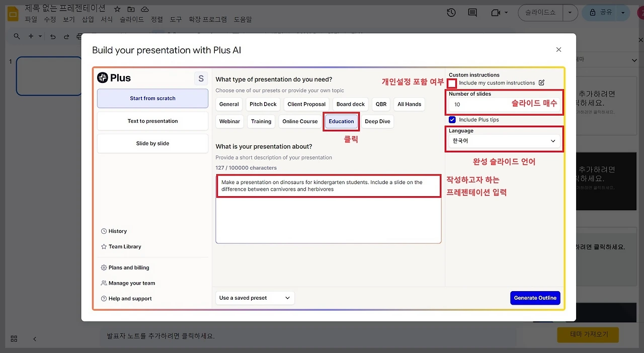Click the video camera meeting icon

pos(496,13)
